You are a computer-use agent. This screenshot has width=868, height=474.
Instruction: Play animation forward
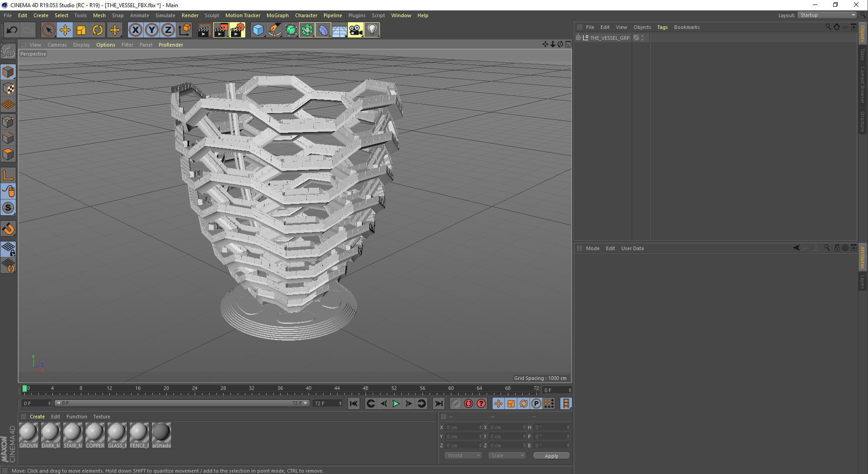[396, 403]
